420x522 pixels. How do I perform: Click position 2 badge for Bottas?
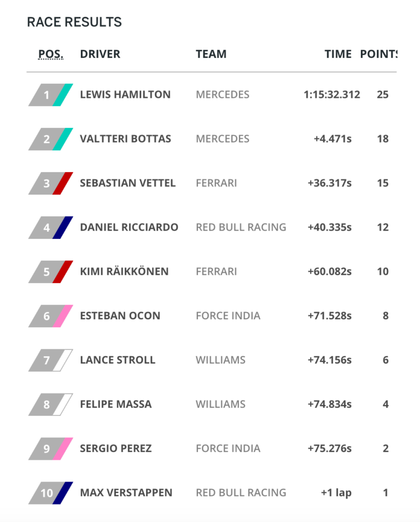[51, 139]
